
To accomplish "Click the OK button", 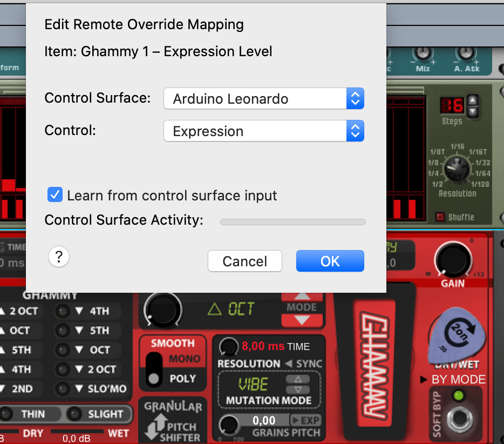I will click(x=330, y=261).
